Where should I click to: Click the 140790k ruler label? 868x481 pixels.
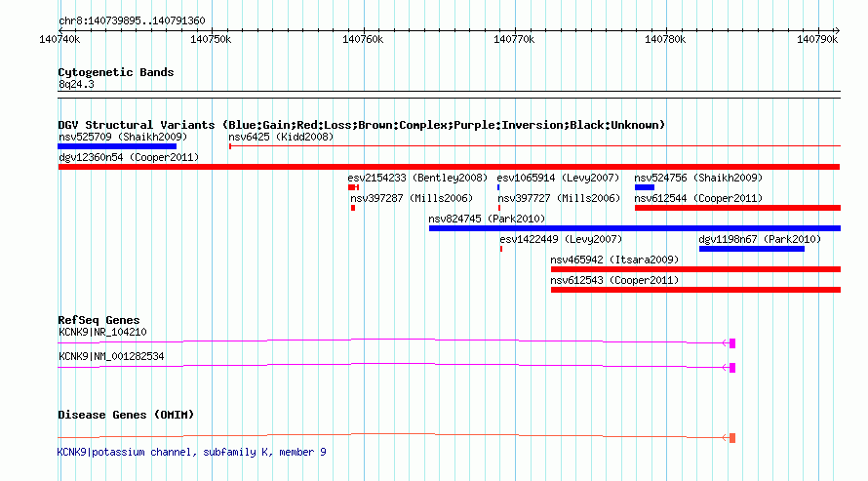click(x=817, y=39)
